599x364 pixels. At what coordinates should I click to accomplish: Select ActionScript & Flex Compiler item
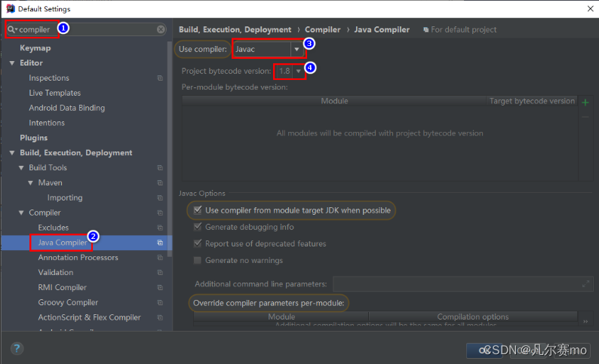point(89,317)
